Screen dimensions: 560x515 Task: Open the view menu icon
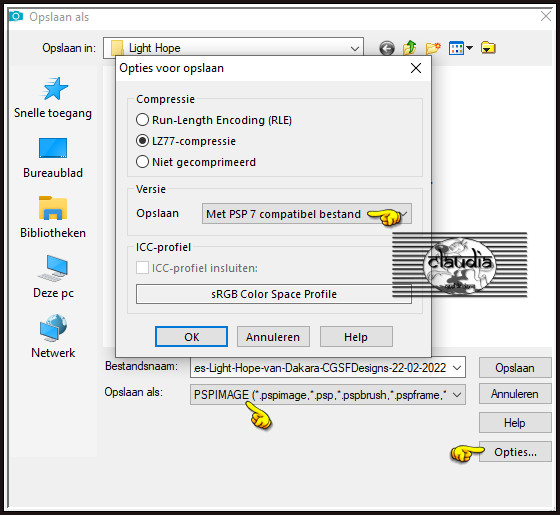460,48
